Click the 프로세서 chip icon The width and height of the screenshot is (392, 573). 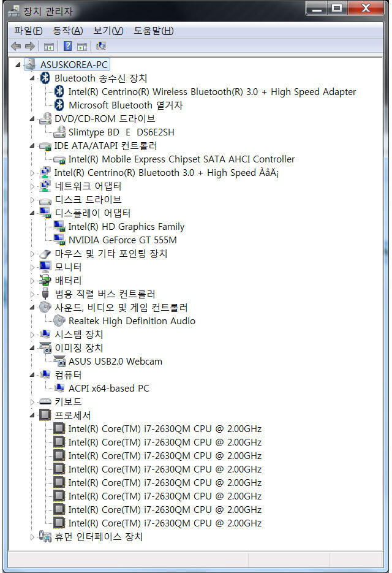click(x=45, y=415)
